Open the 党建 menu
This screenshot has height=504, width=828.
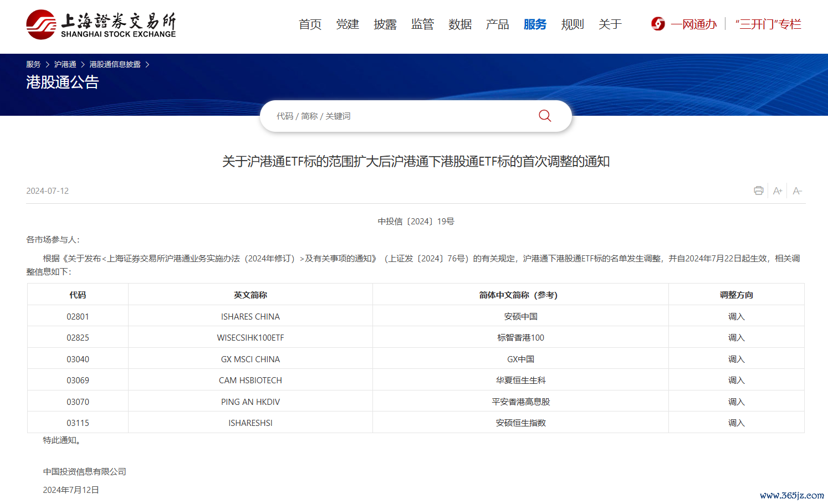click(x=347, y=24)
